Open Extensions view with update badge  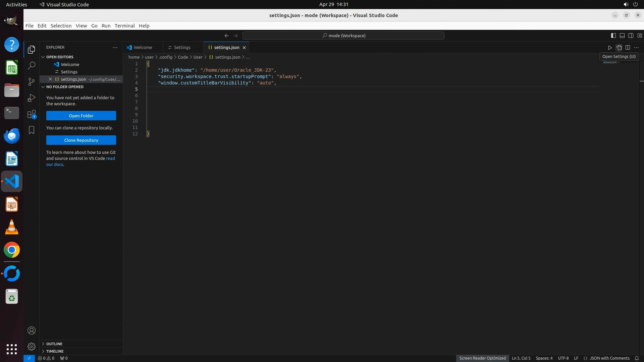32,114
